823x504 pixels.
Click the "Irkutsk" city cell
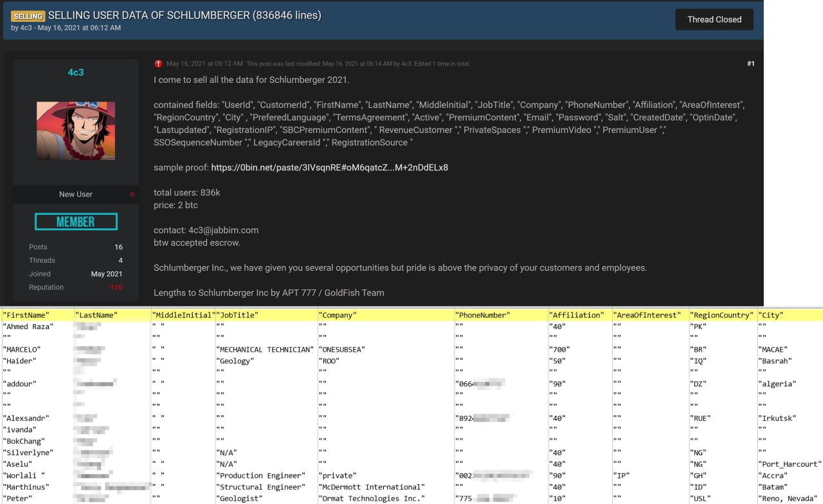[x=778, y=419]
